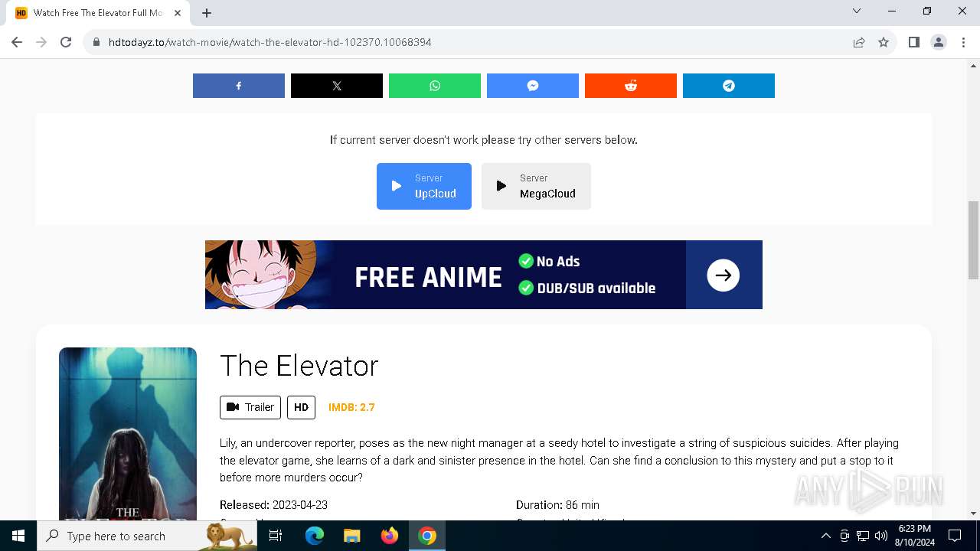980x551 pixels.
Task: Open the Windows Start menu
Action: click(18, 536)
